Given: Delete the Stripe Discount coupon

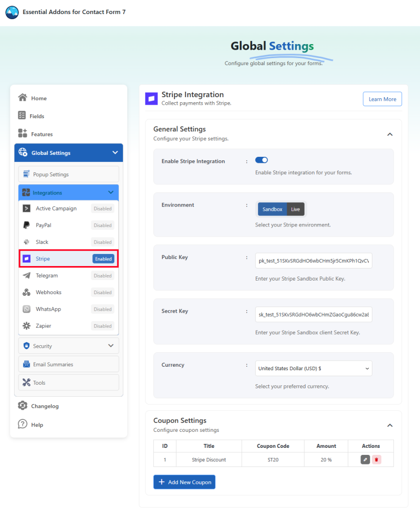Looking at the screenshot, I should [x=376, y=460].
